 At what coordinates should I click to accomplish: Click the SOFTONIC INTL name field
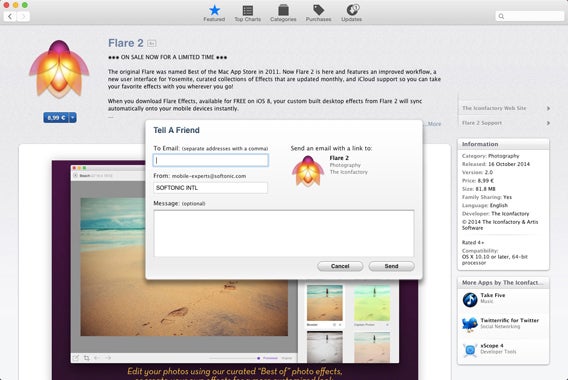coord(210,188)
